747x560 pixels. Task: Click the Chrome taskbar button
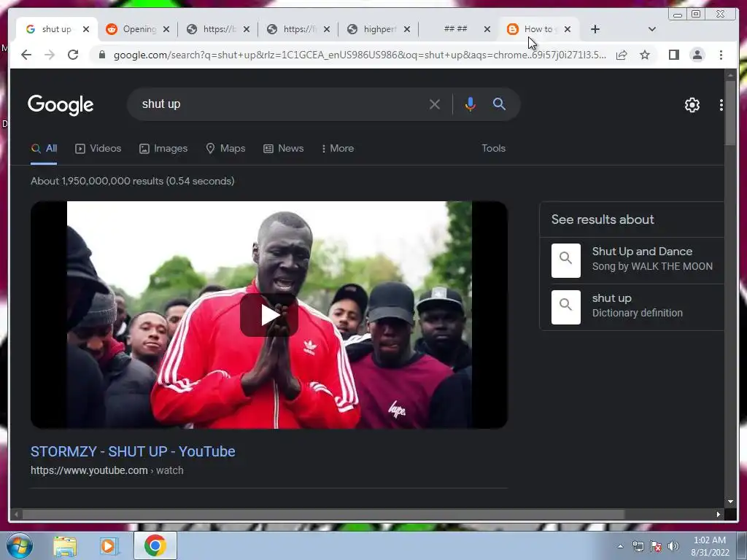tap(155, 545)
